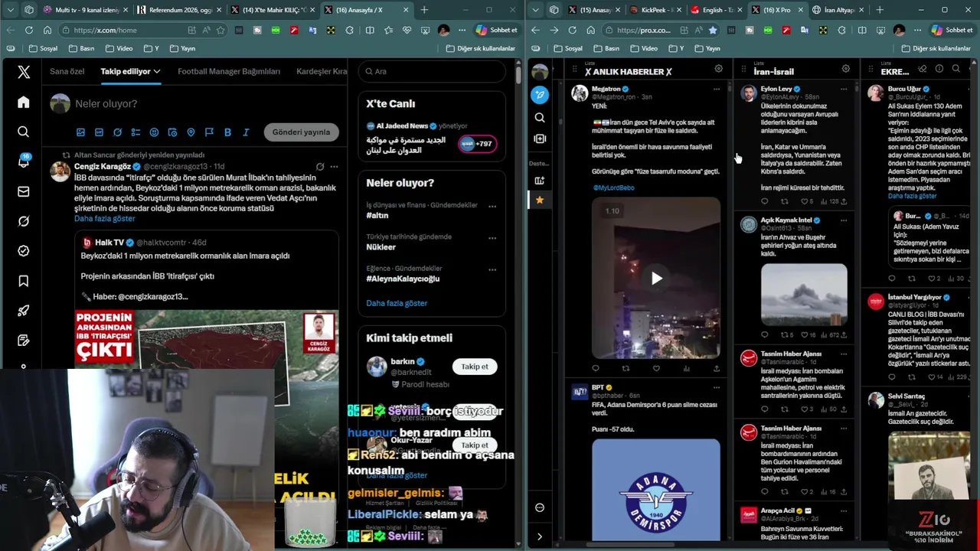The width and height of the screenshot is (980, 551).
Task: Like the Eylon Levy tweet
Action: [x=803, y=201]
